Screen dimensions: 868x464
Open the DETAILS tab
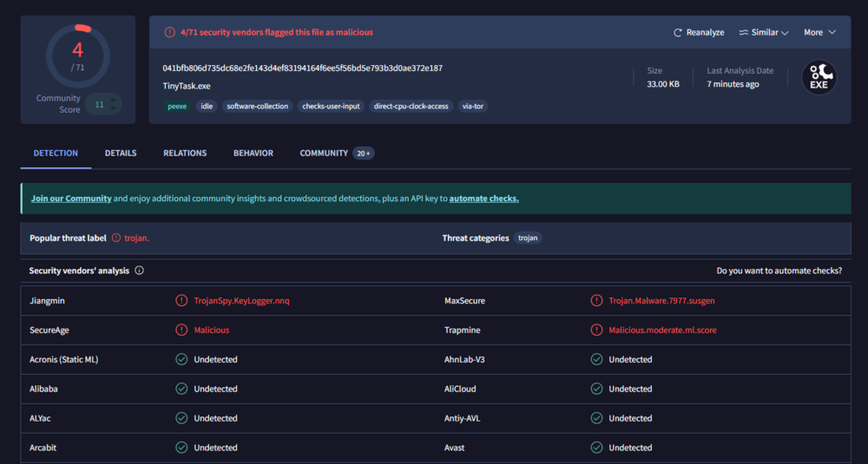pos(121,154)
